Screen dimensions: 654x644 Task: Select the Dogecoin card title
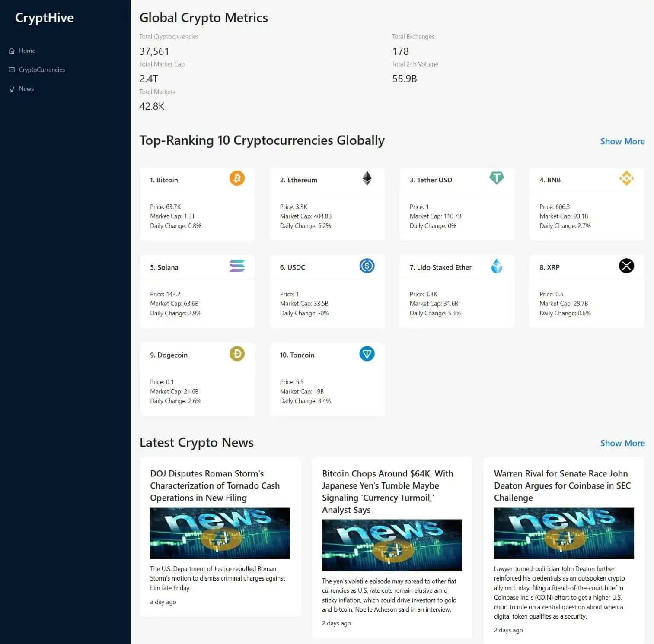169,355
